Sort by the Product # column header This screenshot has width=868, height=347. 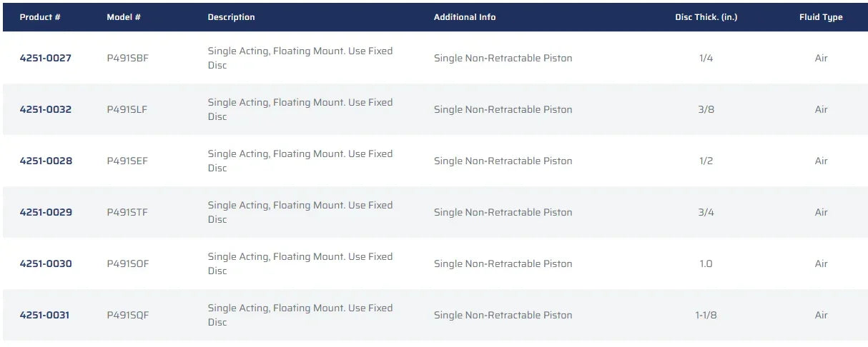[40, 17]
